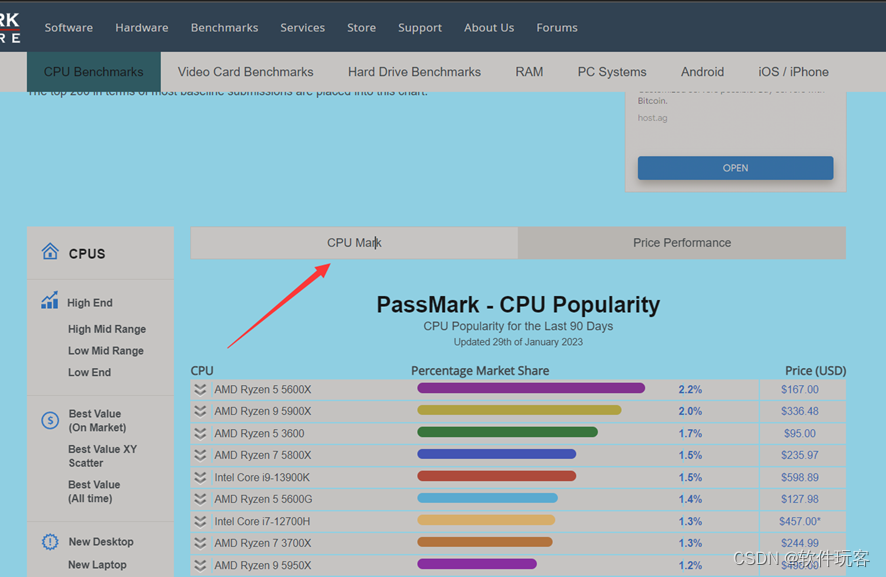Viewport: 886px width, 577px height.
Task: Click the PassMark logo in the header
Action: click(x=10, y=27)
